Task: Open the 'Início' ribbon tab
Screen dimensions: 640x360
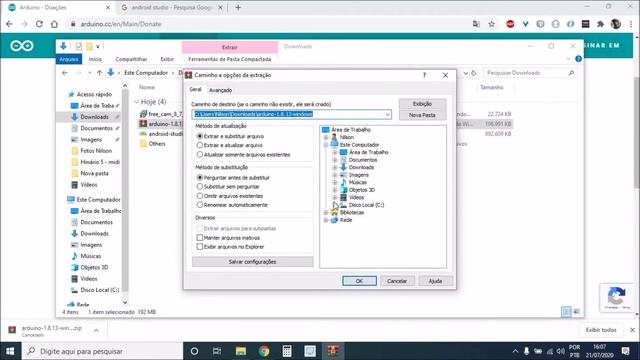Action: click(x=95, y=59)
